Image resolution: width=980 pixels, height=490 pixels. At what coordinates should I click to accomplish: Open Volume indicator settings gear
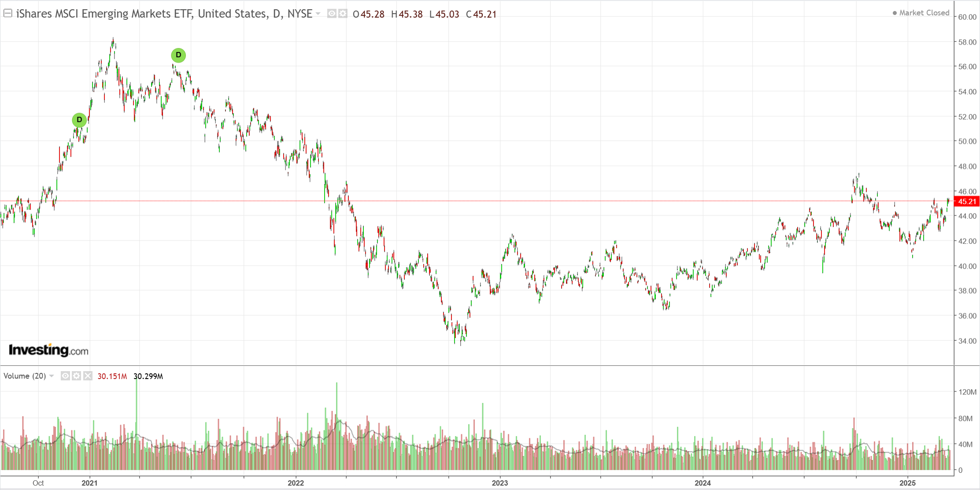click(76, 376)
